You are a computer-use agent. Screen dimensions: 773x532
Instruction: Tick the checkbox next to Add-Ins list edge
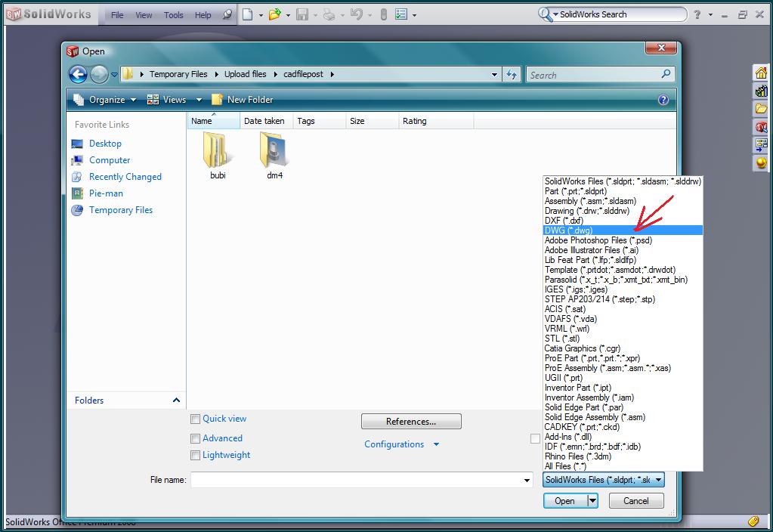pos(536,438)
